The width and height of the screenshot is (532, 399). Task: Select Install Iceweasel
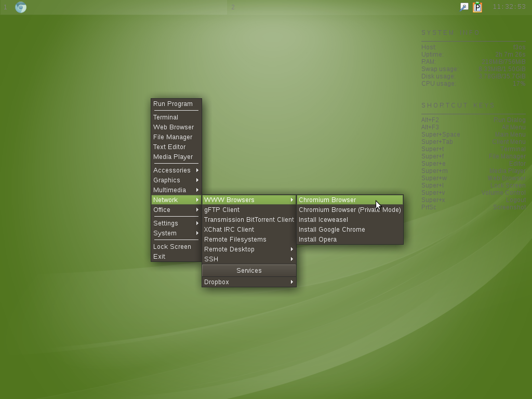click(x=350, y=219)
